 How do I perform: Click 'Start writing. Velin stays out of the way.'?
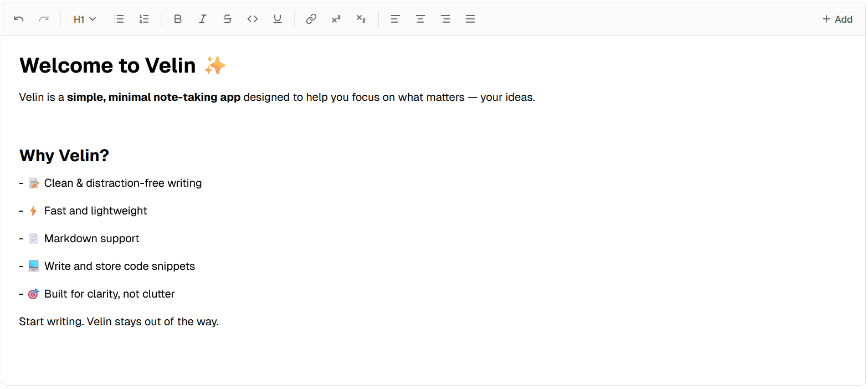pos(119,321)
